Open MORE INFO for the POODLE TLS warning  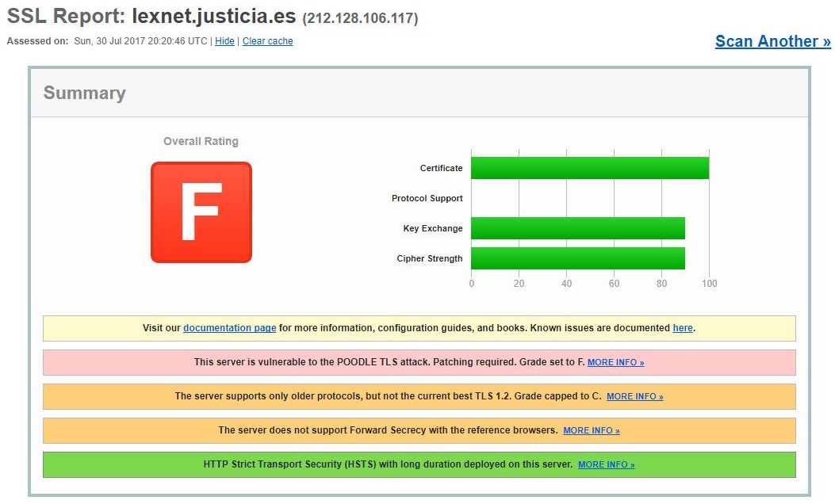click(x=615, y=362)
